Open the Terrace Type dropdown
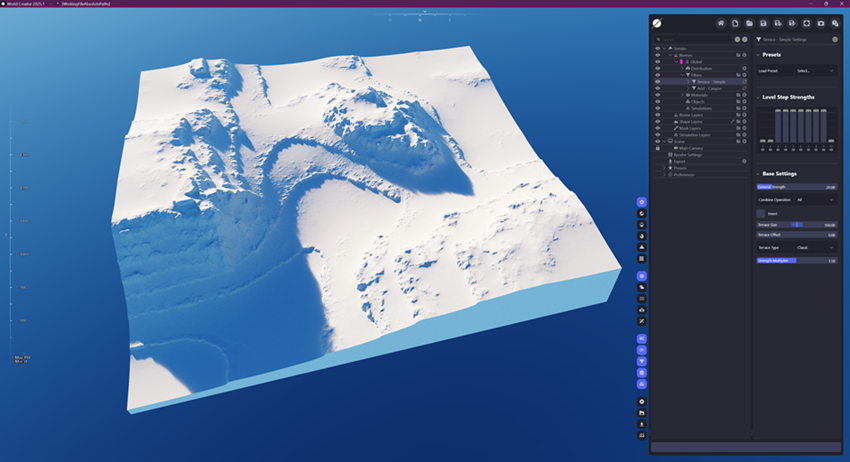 816,247
